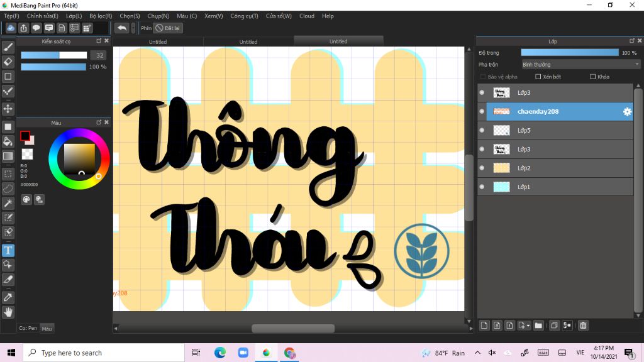Adjust brush size slider

point(54,55)
